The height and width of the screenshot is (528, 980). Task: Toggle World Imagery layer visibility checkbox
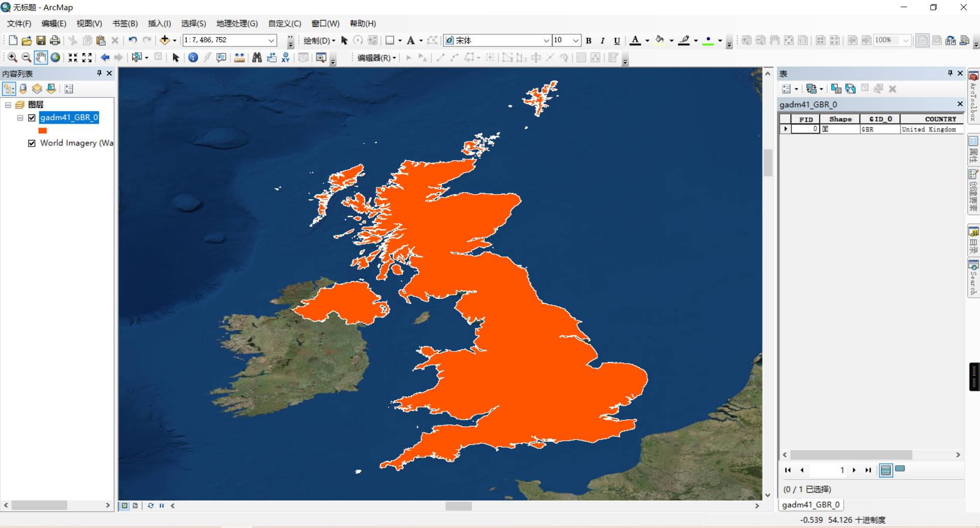pyautogui.click(x=32, y=143)
